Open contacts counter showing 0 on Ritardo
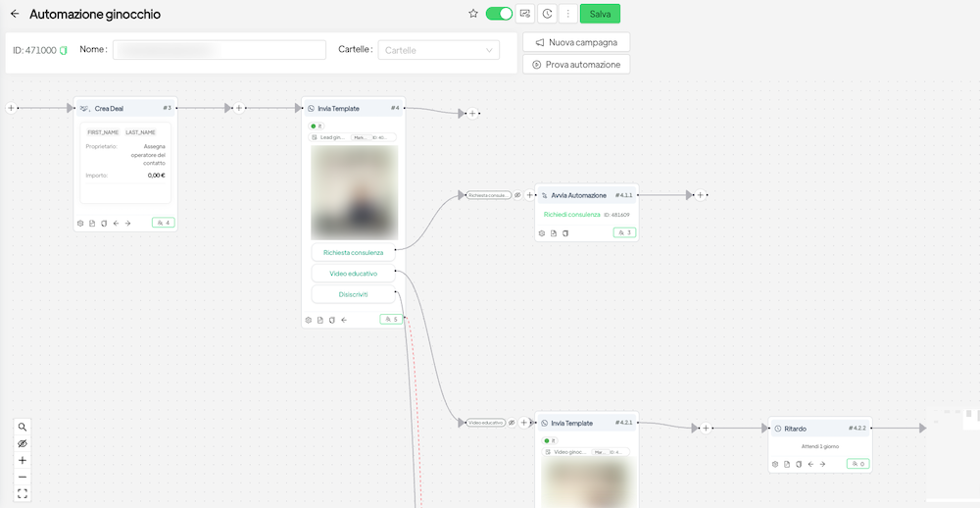The image size is (980, 508). pos(858,464)
